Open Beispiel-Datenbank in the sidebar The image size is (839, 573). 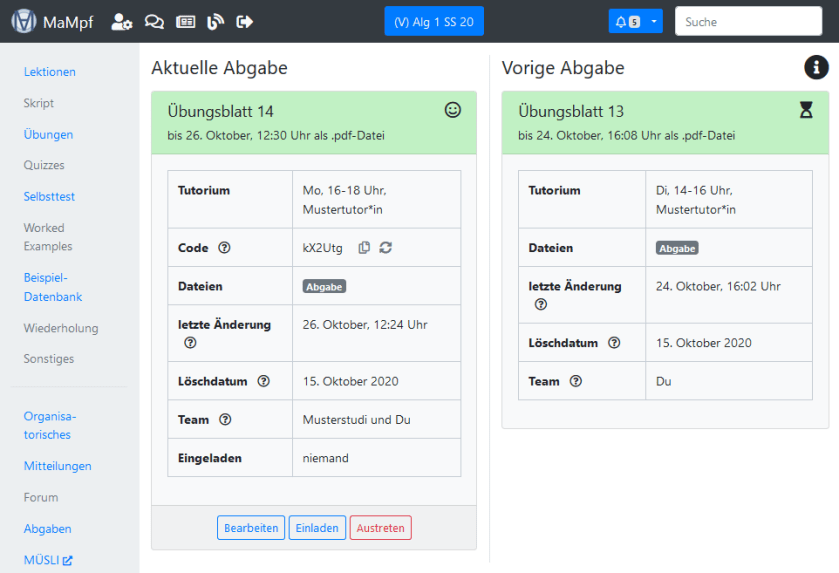click(x=53, y=287)
